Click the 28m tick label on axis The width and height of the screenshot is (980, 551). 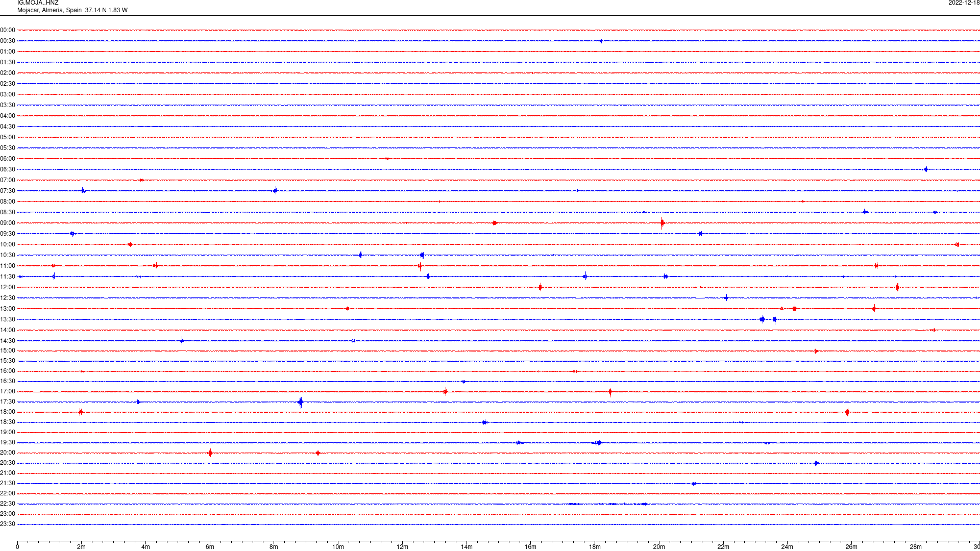pyautogui.click(x=916, y=547)
